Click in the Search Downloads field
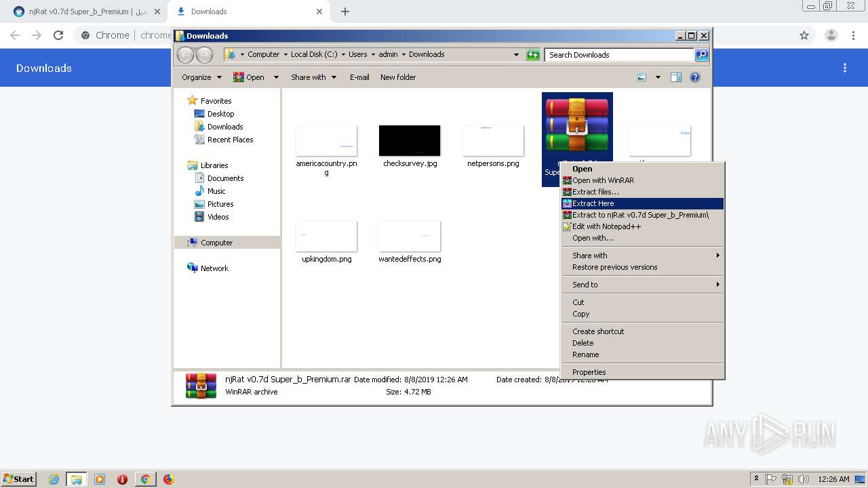 coord(620,55)
